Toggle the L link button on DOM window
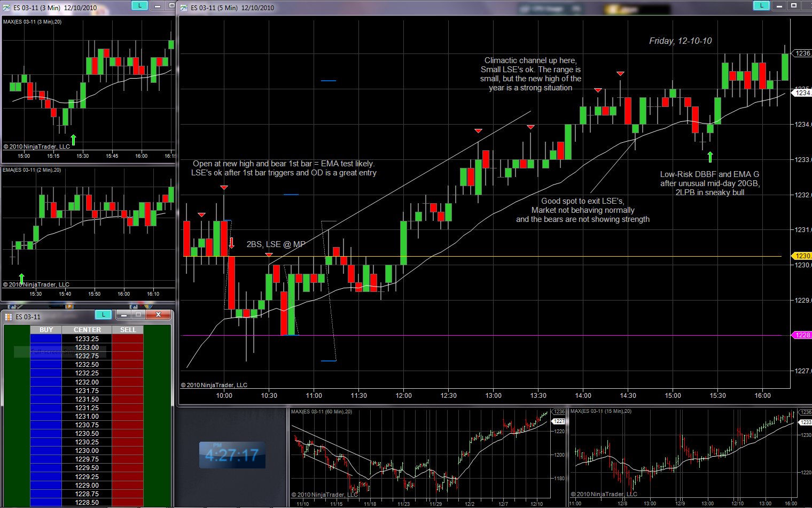 point(104,314)
